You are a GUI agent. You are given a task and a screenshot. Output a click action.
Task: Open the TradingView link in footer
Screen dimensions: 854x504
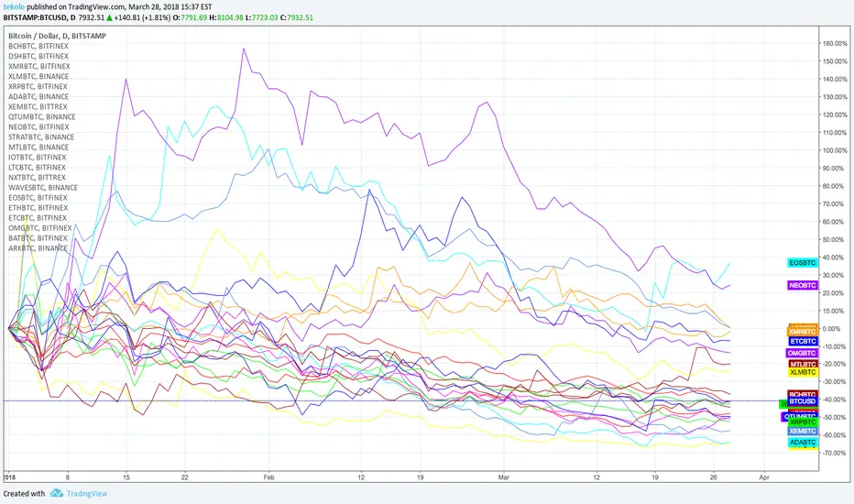(87, 494)
